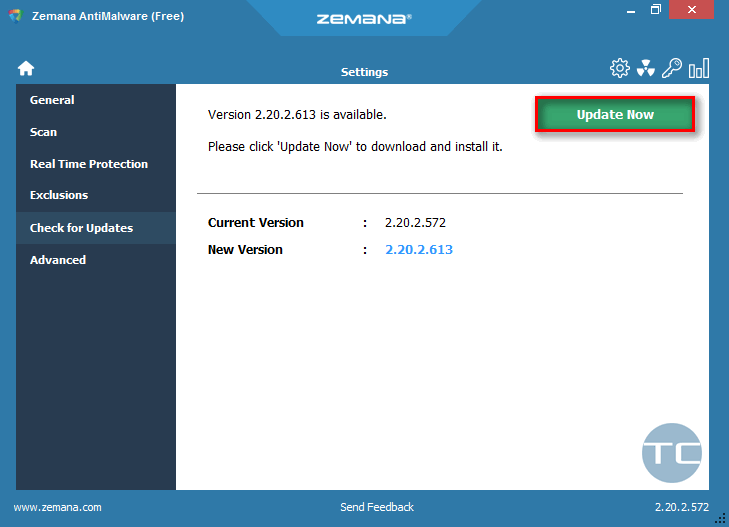Click the Update Now button

point(615,114)
